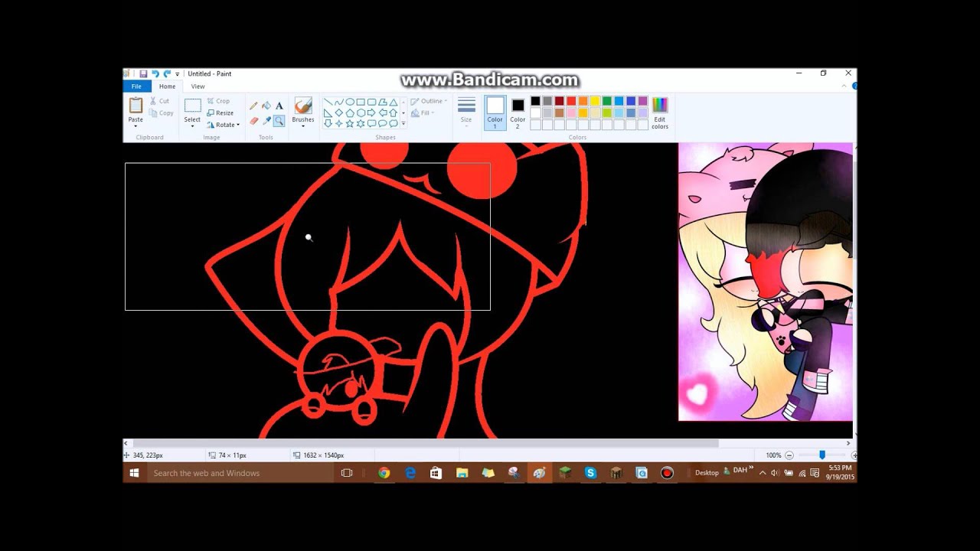Screen dimensions: 980x551
Task: Choose the Oval shape
Action: pyautogui.click(x=350, y=102)
